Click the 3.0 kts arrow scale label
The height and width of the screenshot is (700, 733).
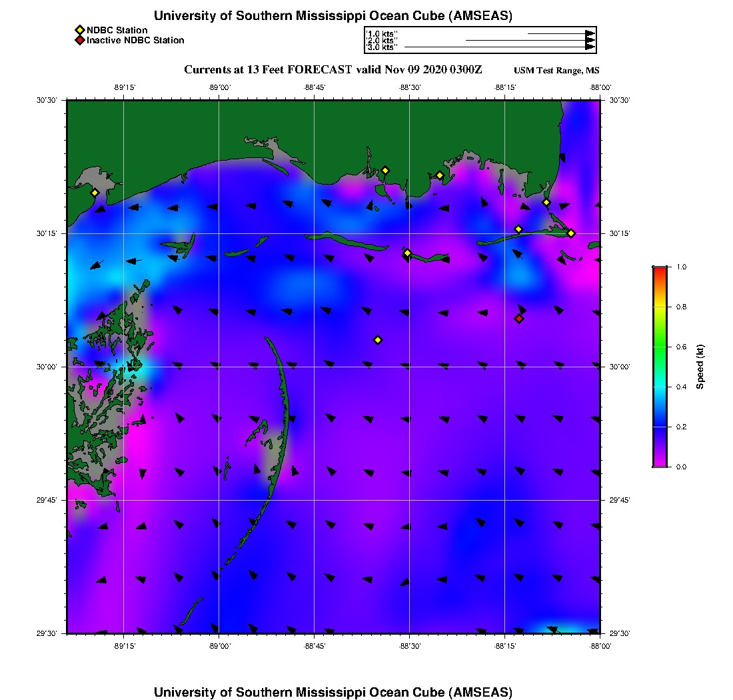[381, 47]
